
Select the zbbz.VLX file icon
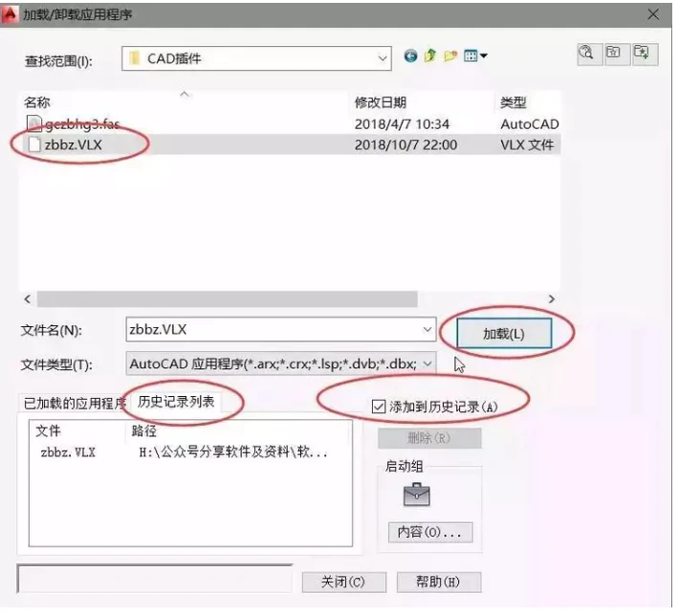tap(34, 144)
